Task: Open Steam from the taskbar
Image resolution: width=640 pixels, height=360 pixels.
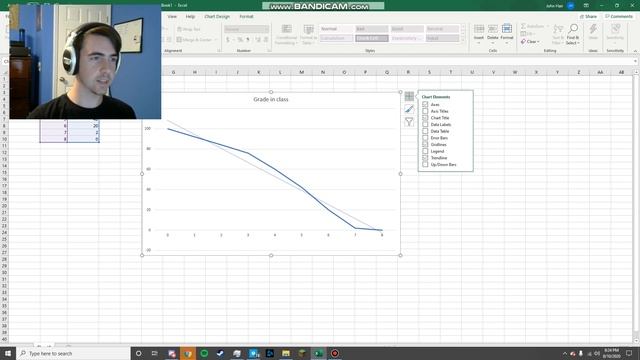Action: coord(220,353)
